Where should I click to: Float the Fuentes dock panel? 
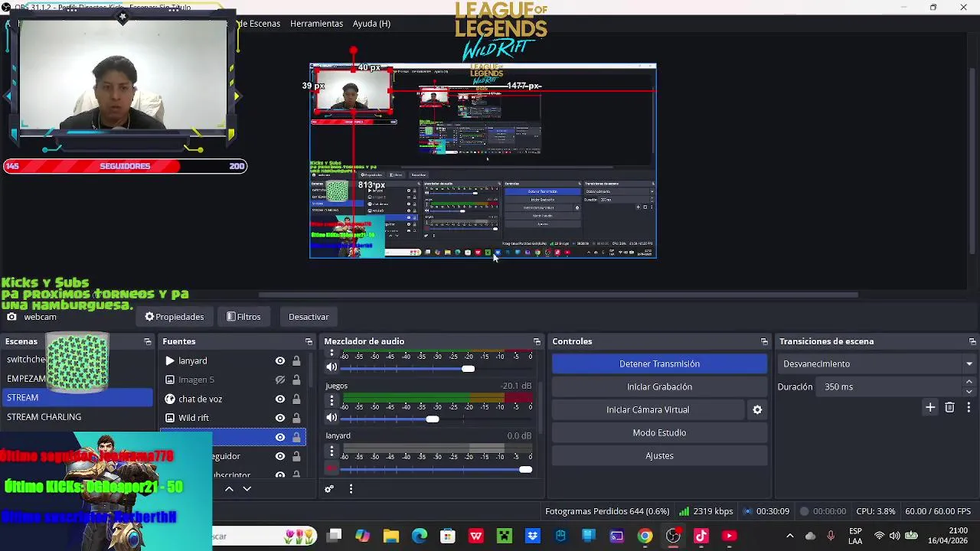[309, 341]
